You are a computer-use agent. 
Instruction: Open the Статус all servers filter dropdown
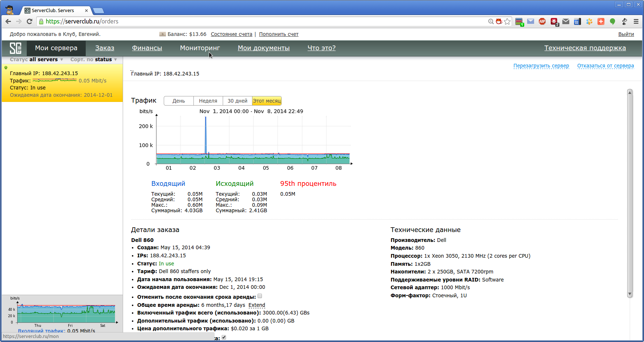pyautogui.click(x=36, y=59)
